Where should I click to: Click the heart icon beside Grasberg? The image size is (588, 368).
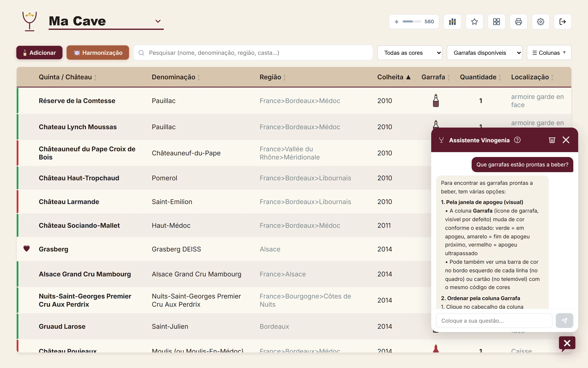click(x=27, y=248)
